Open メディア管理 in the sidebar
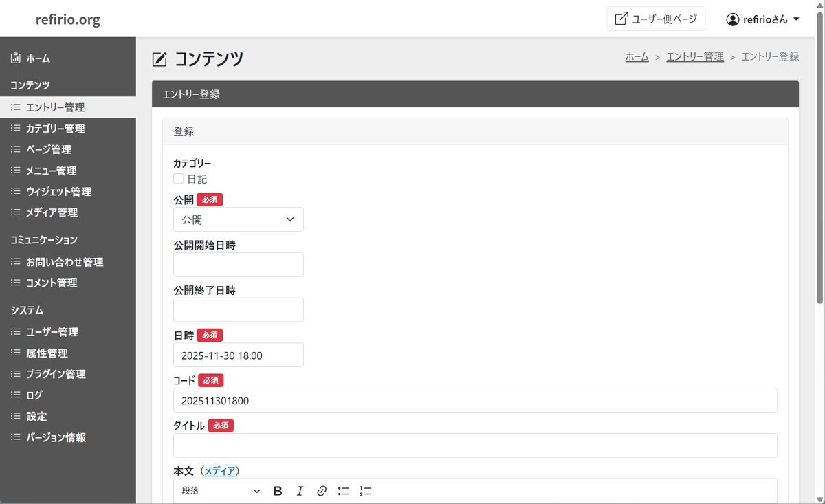825x504 pixels. point(68,212)
